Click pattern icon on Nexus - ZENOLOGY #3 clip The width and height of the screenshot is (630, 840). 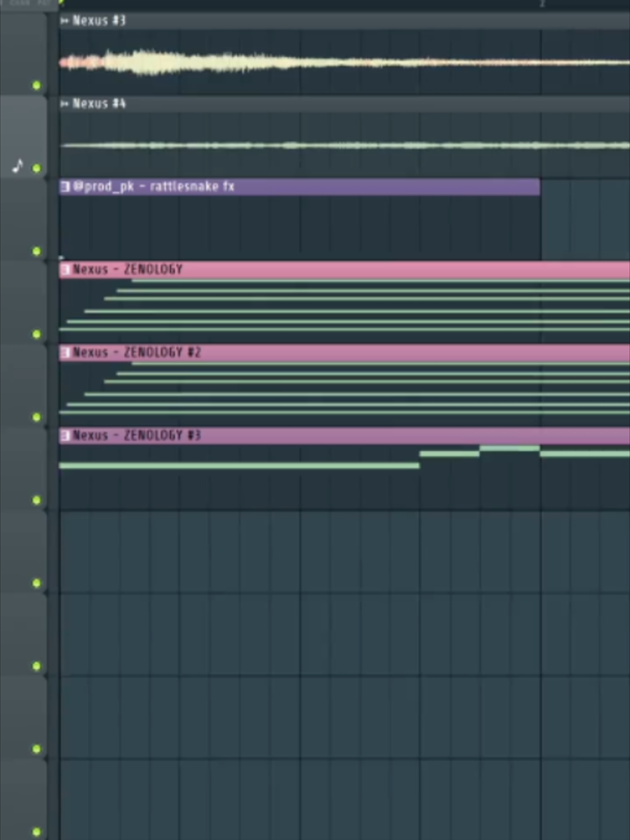click(65, 436)
